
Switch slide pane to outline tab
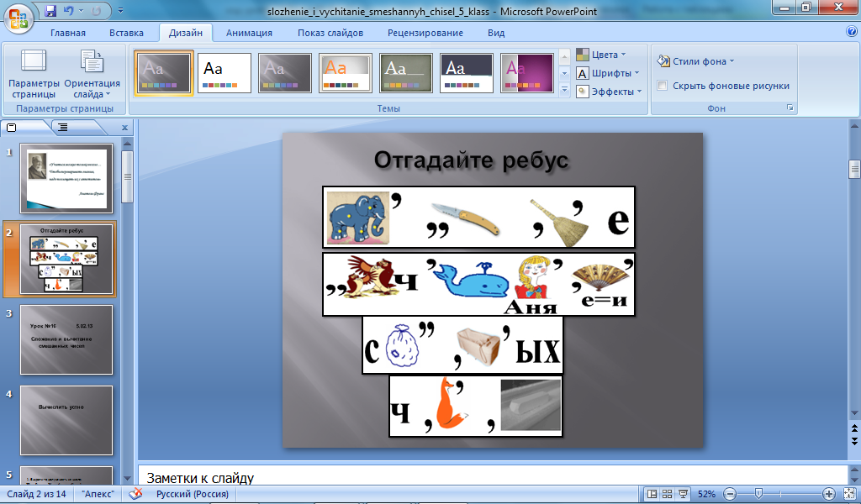[63, 127]
